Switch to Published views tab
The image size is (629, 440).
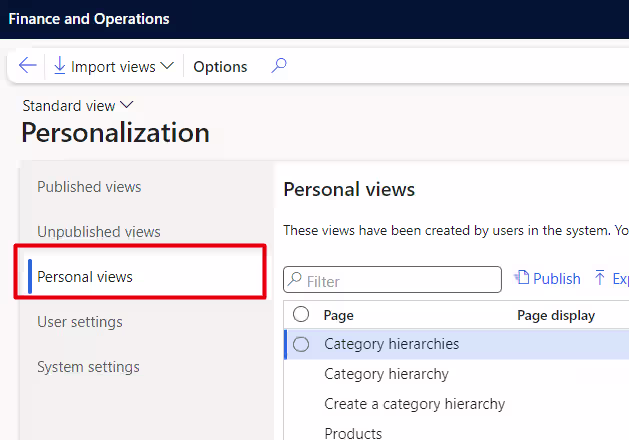click(89, 187)
